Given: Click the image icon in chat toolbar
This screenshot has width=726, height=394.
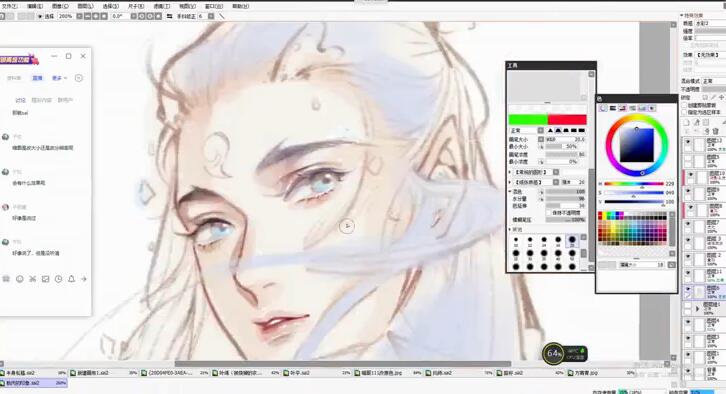Looking at the screenshot, I should point(45,279).
